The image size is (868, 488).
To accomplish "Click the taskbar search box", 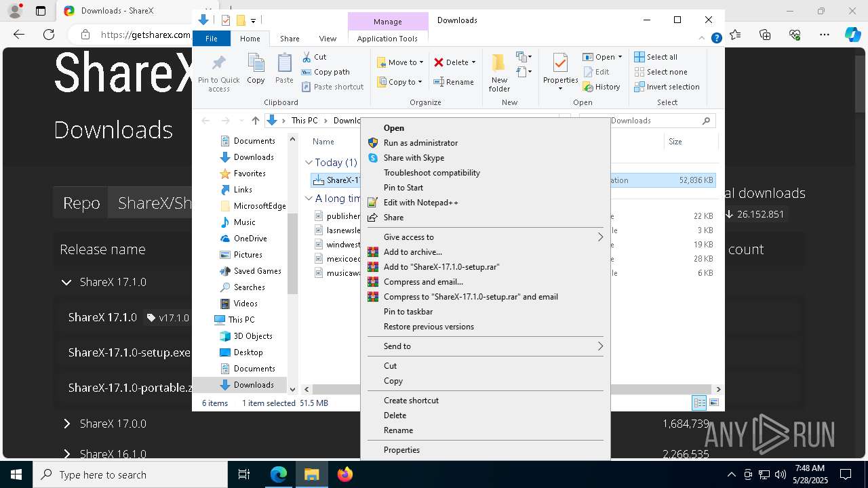I will [130, 475].
